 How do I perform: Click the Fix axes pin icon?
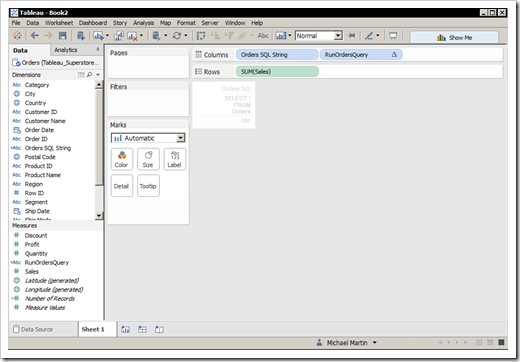(351, 36)
